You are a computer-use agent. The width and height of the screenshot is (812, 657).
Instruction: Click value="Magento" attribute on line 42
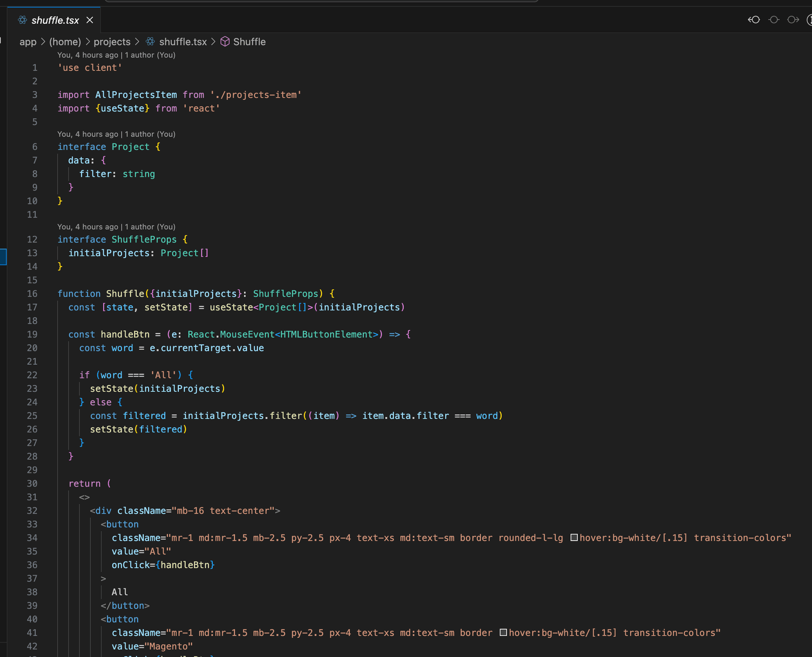152,646
